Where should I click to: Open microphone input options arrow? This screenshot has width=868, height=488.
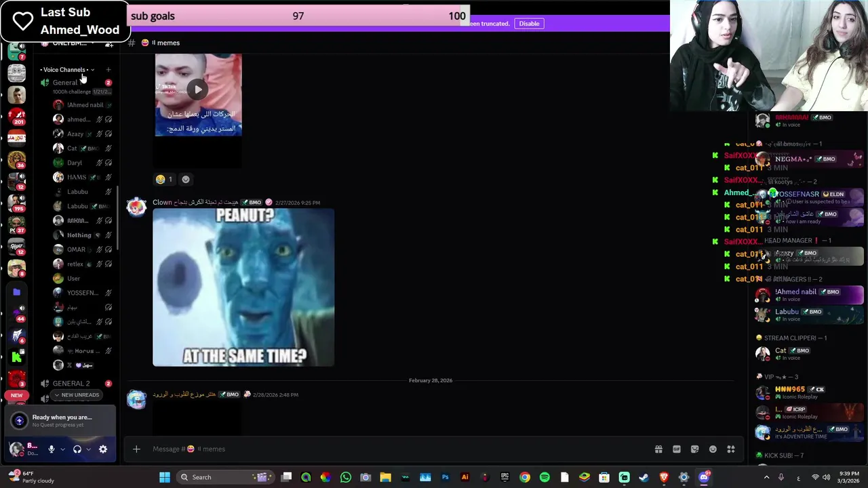[x=62, y=449]
